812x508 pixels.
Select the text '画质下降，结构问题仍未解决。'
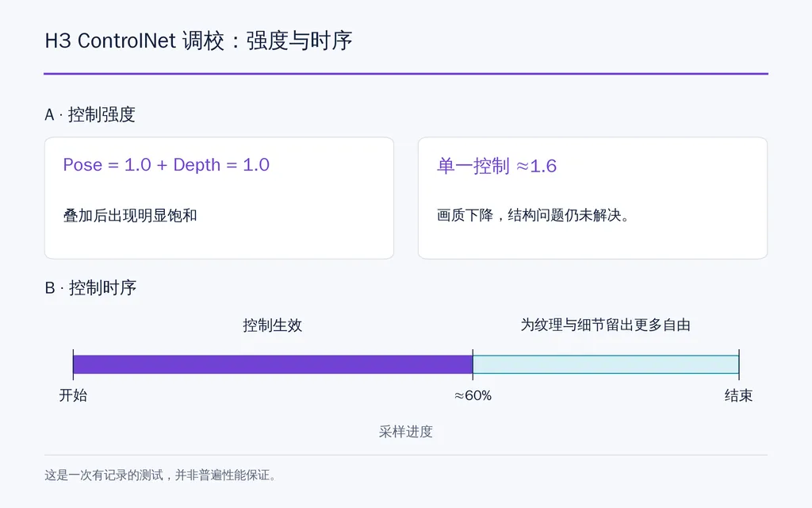tap(533, 215)
